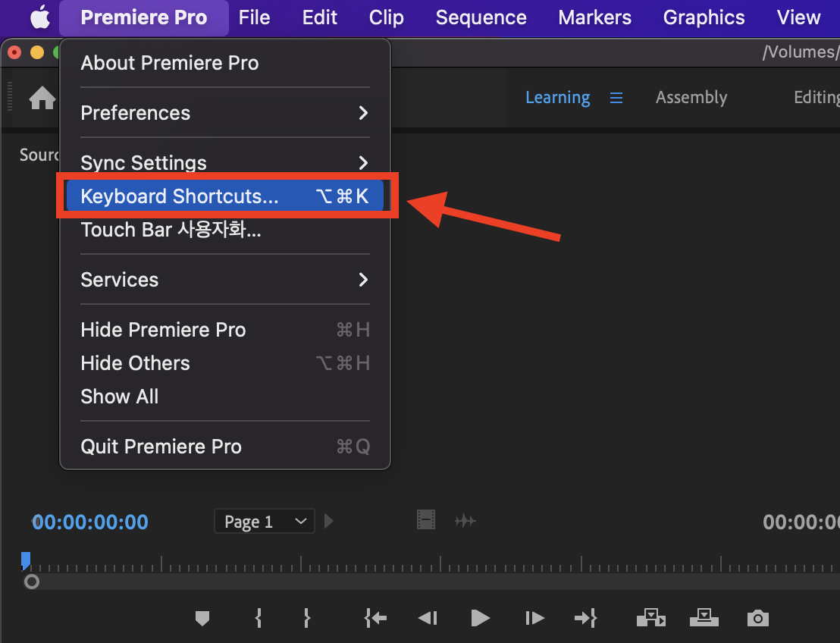Open the Page 1 dropdown

tap(265, 521)
